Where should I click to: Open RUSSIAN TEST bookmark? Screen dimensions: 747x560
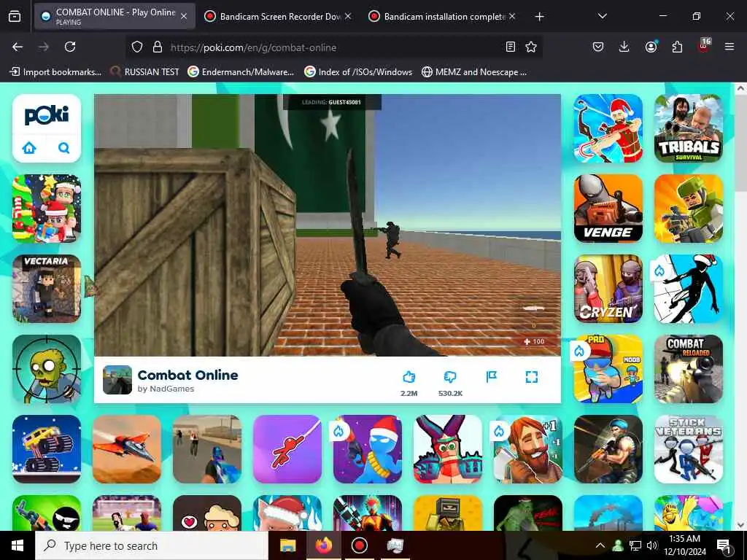tap(145, 72)
